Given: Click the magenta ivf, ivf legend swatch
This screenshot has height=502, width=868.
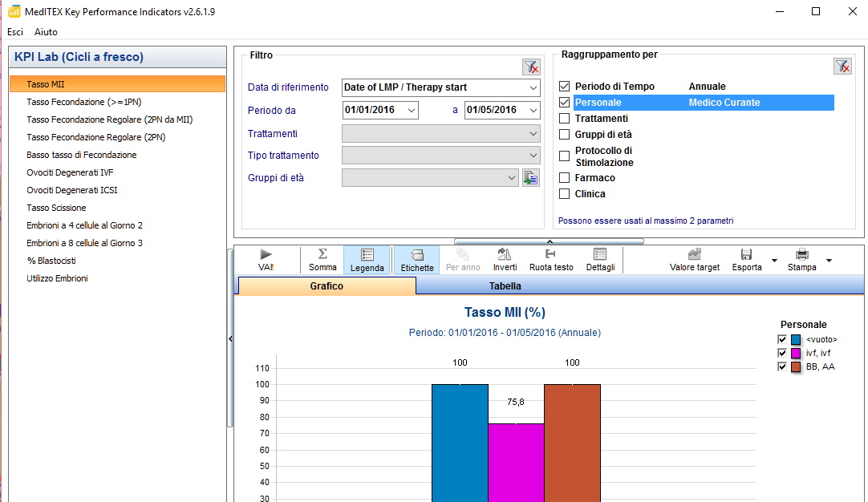Looking at the screenshot, I should tap(796, 353).
